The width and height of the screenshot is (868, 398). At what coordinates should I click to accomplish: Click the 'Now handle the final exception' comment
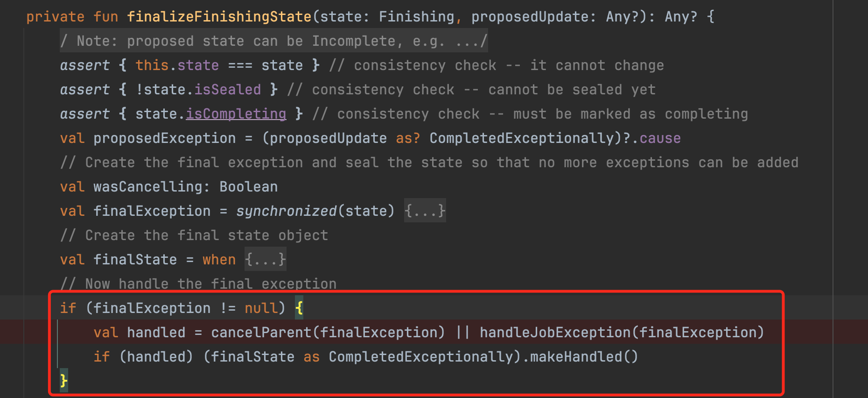(210, 284)
